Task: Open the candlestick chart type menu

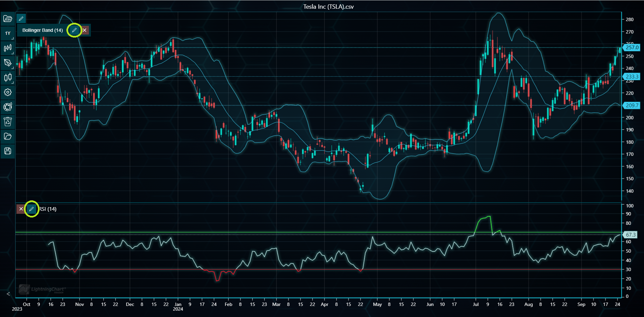Action: tap(8, 48)
